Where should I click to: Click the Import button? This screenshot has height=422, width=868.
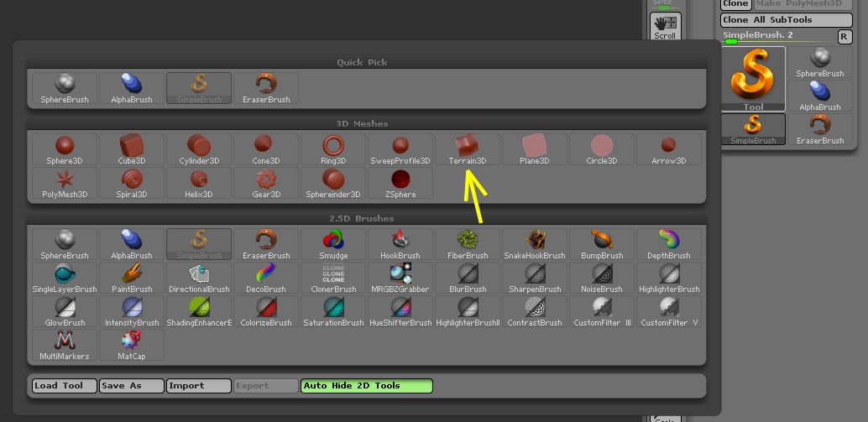coord(199,386)
